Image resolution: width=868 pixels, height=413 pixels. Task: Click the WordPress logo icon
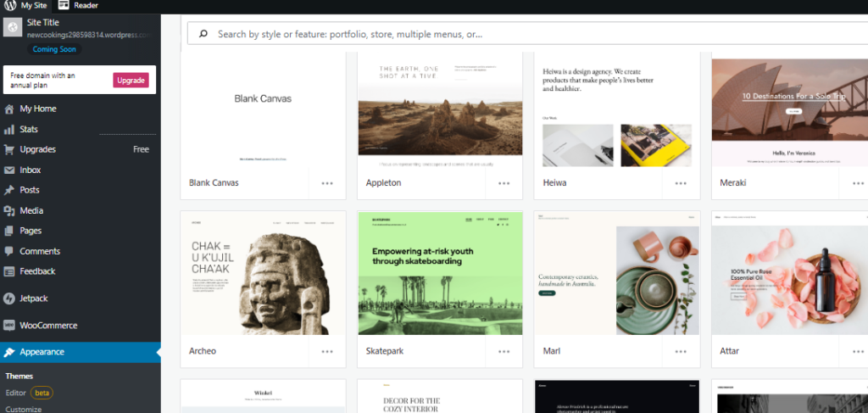click(10, 6)
